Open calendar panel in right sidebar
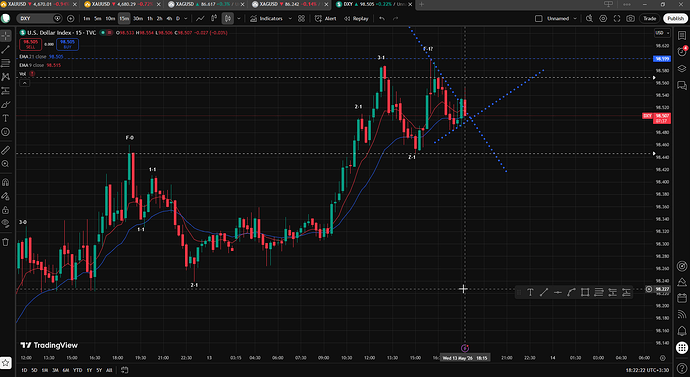 click(x=682, y=298)
